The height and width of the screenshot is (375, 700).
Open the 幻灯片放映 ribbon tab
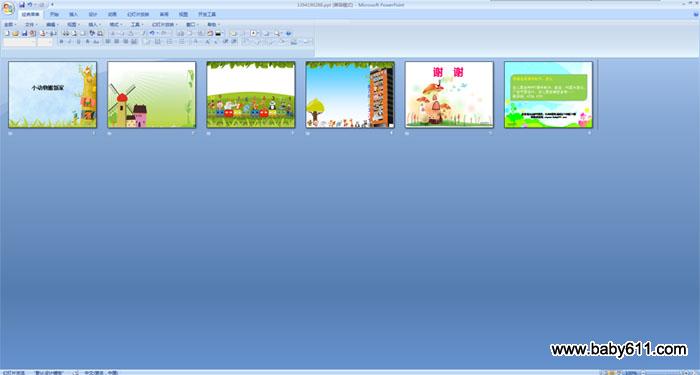pyautogui.click(x=138, y=14)
